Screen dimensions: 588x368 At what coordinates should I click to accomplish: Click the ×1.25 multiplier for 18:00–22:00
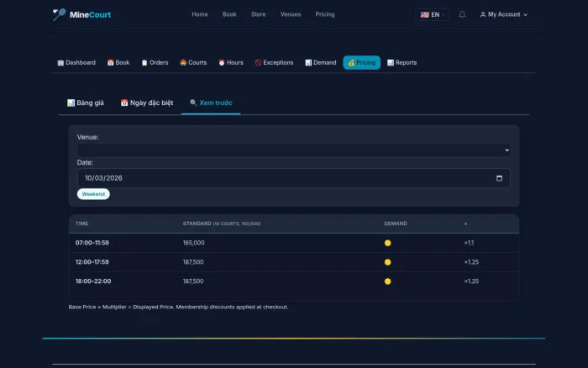click(x=471, y=281)
